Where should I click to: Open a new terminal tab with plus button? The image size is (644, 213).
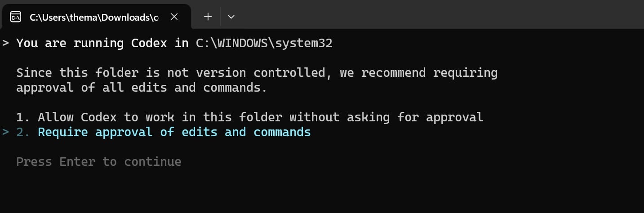(x=208, y=17)
